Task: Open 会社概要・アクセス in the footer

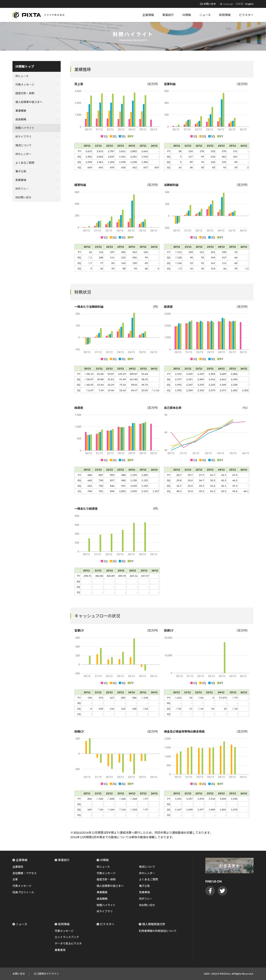Action: 24,873
